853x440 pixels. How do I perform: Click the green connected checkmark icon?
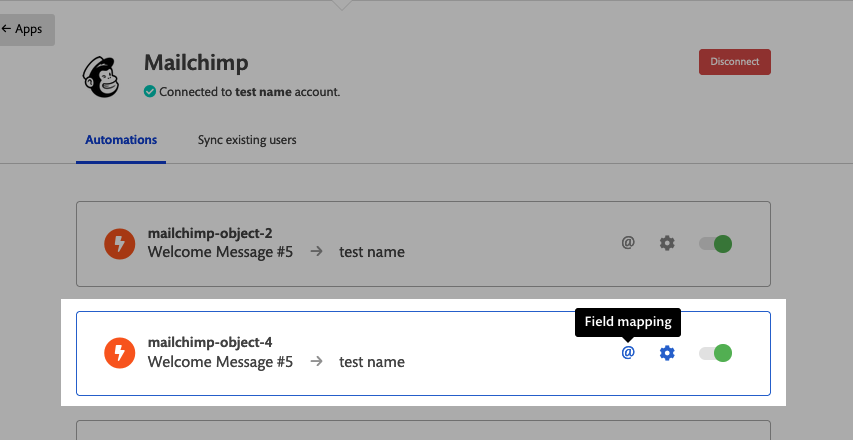pyautogui.click(x=150, y=91)
